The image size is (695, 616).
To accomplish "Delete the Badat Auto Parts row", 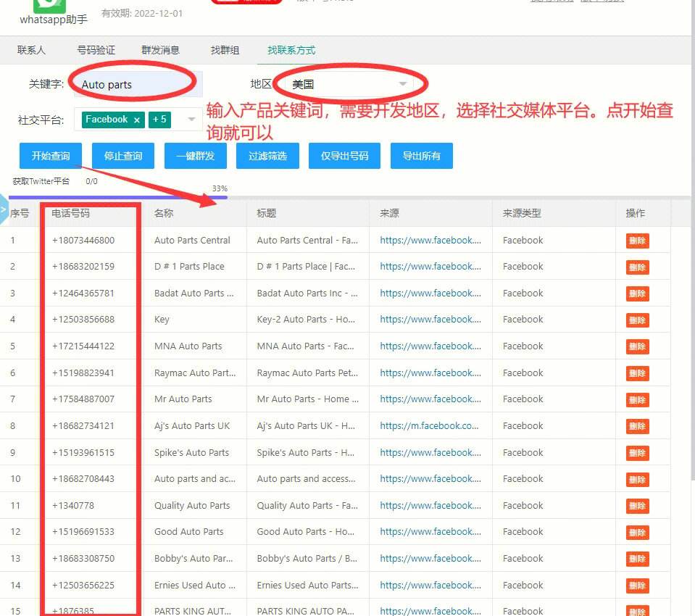I will click(x=637, y=294).
